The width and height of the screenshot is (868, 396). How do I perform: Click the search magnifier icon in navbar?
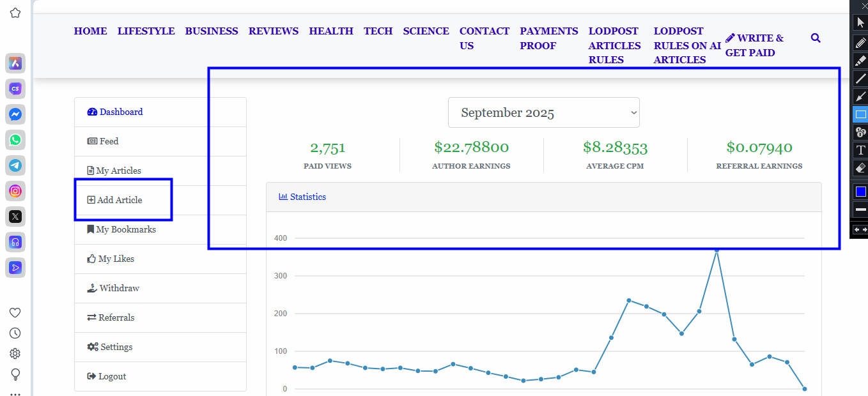click(816, 38)
